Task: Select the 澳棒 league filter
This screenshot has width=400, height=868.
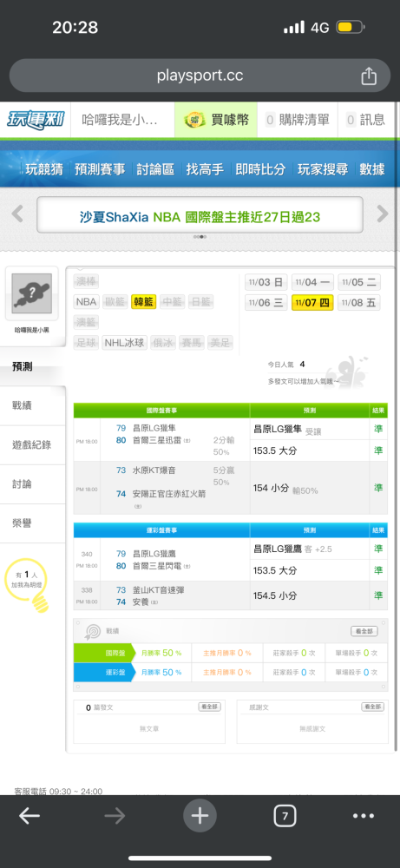Action: pyautogui.click(x=86, y=282)
